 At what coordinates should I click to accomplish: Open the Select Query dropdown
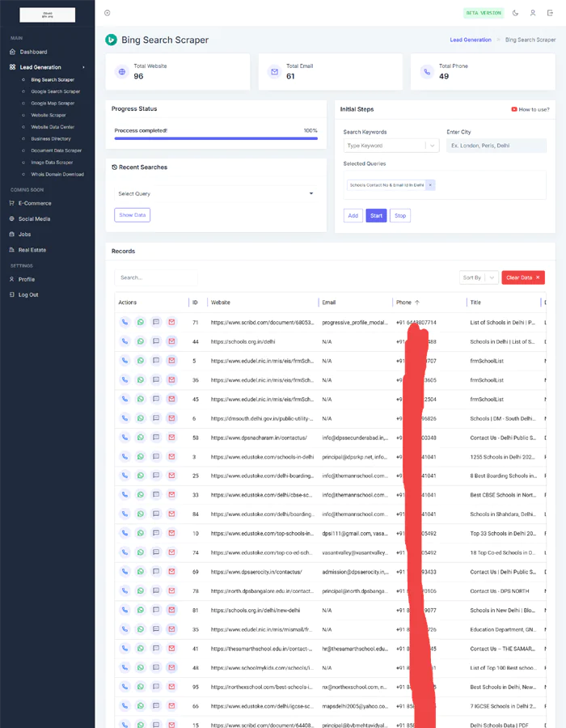(216, 193)
